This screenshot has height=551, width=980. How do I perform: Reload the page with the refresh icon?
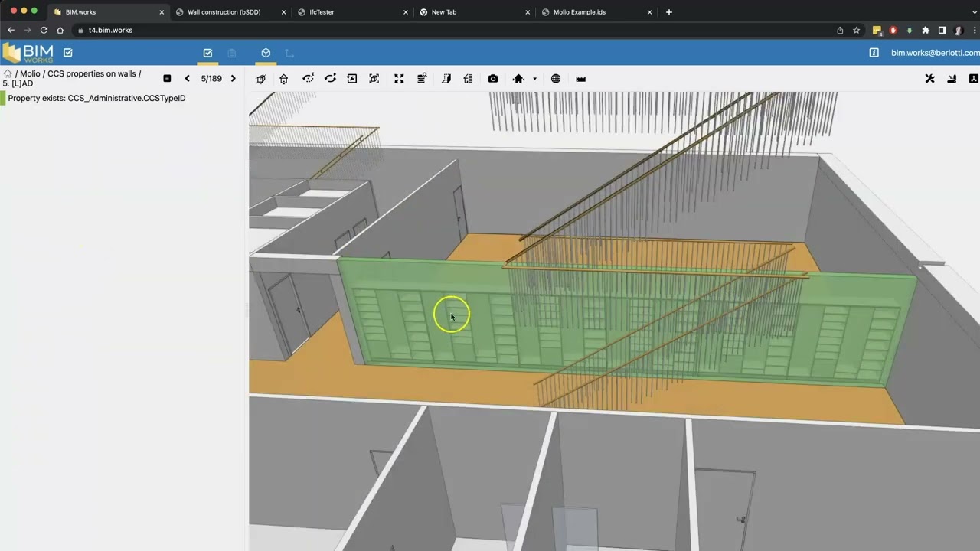(x=44, y=30)
